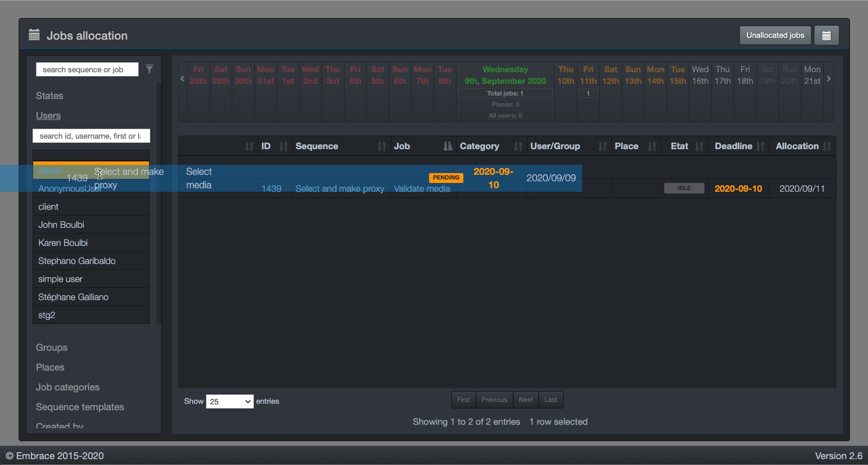Sort table by Place column
Screen dimensions: 868x465
(x=636, y=146)
